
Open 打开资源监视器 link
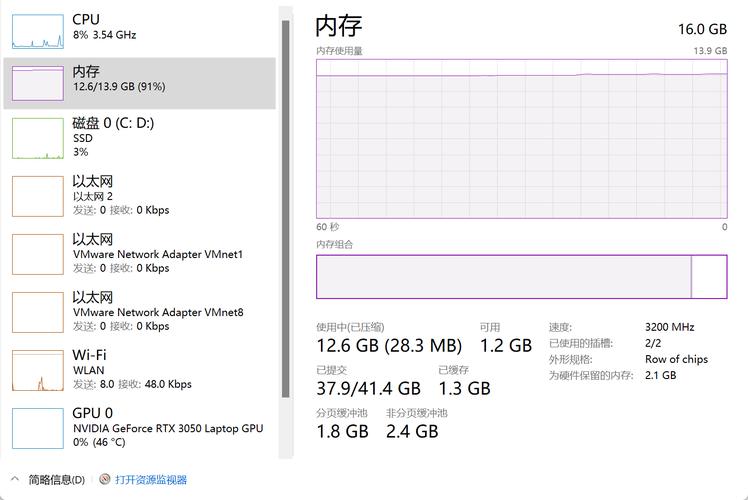pos(151,480)
